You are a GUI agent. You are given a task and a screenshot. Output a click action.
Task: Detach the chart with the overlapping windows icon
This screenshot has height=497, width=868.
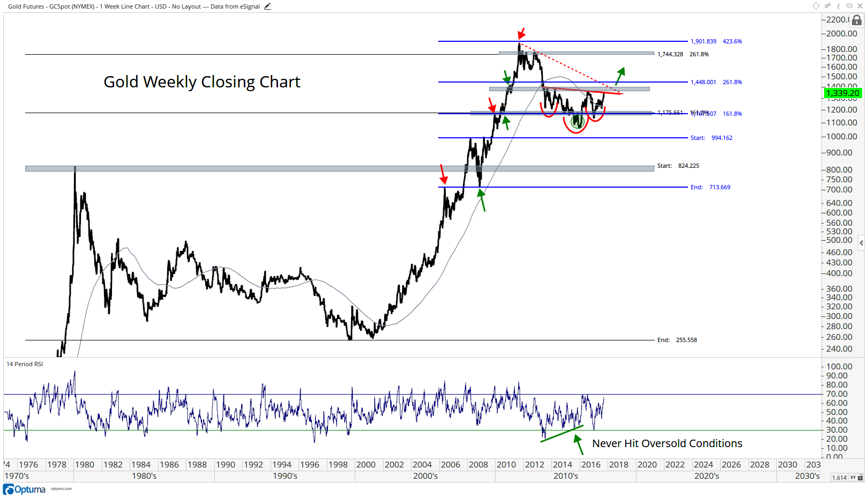pos(849,5)
